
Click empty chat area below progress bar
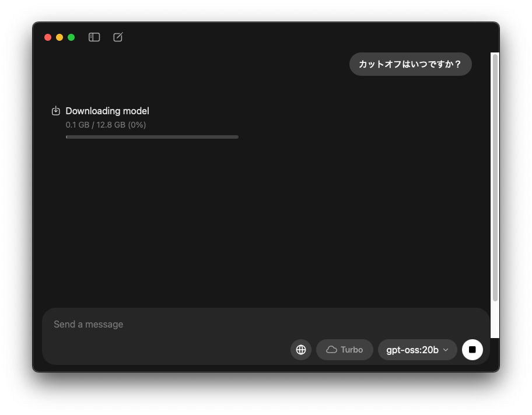click(x=261, y=220)
